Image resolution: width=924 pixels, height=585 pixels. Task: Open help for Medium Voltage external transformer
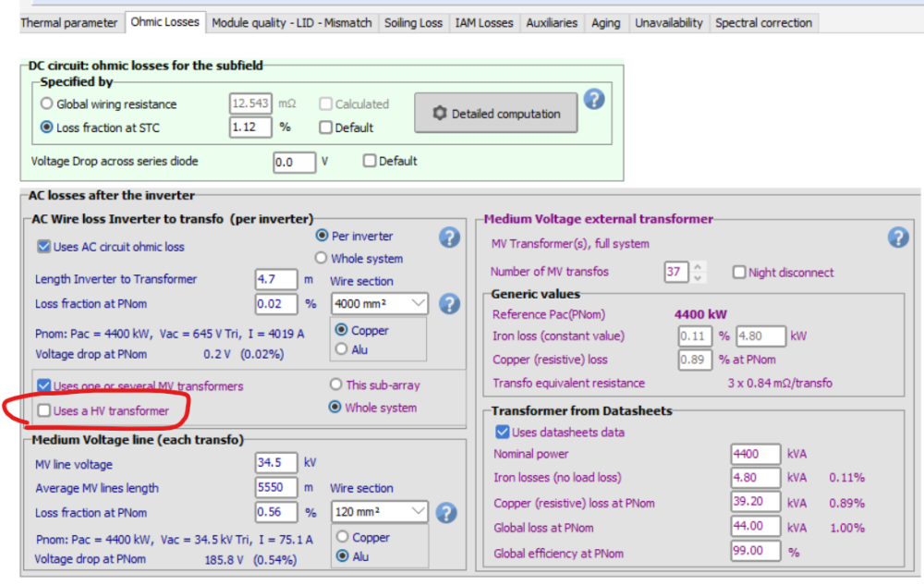[x=897, y=238]
